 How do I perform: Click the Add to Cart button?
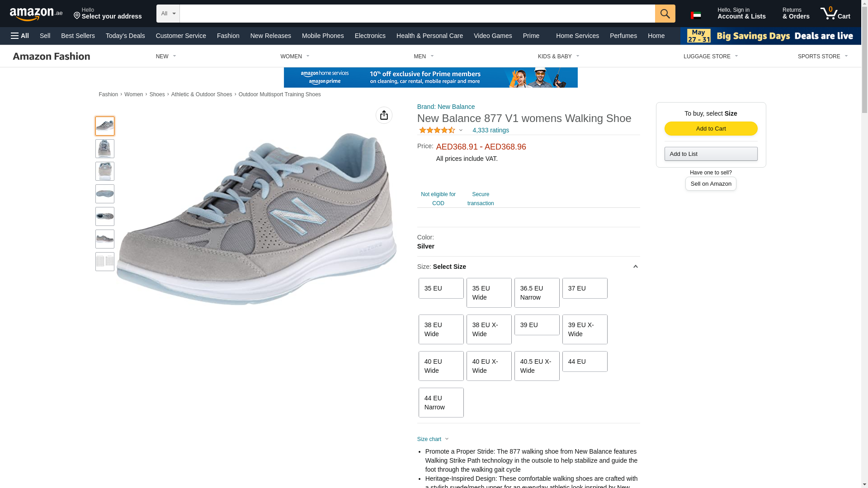[711, 129]
